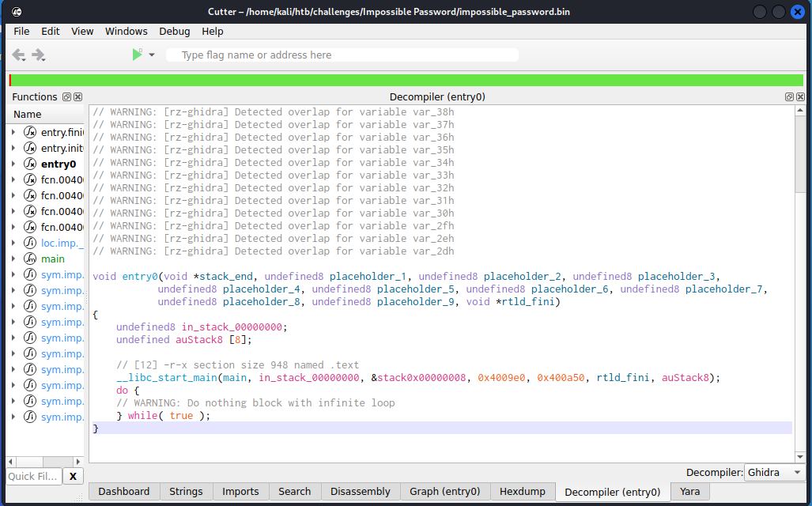Click function icon beside main
The height and width of the screenshot is (506, 812).
pos(30,259)
